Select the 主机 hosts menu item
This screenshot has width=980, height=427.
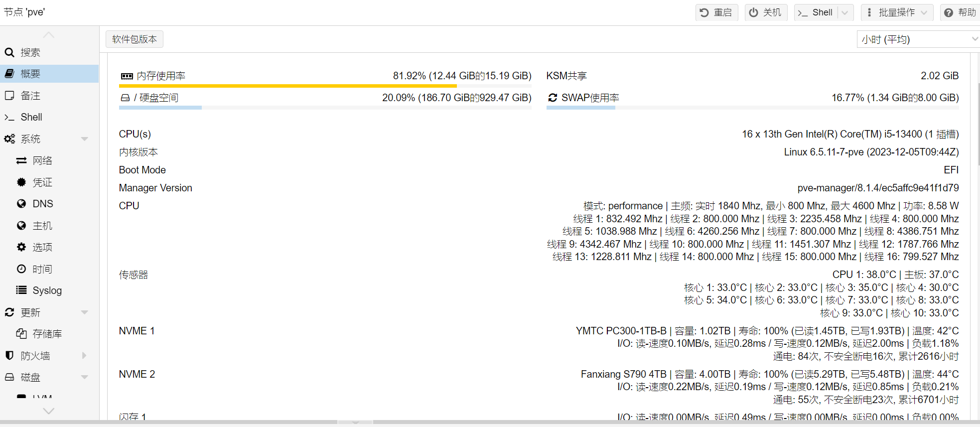click(42, 226)
